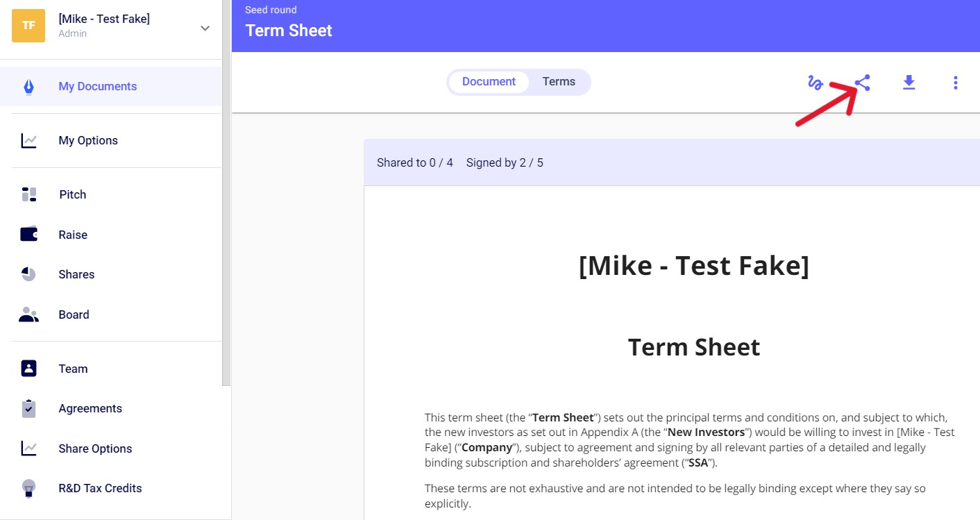Click the My Documents pen icon

point(28,87)
